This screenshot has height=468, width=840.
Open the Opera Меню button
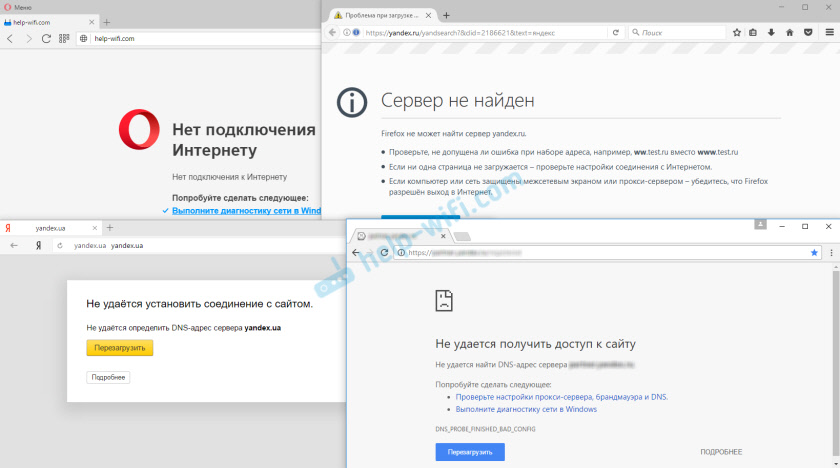[x=18, y=7]
